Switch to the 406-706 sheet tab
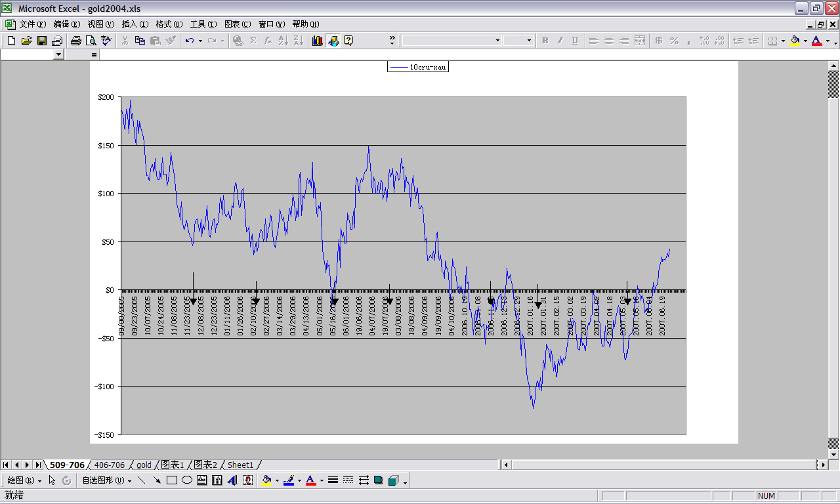 coord(110,465)
